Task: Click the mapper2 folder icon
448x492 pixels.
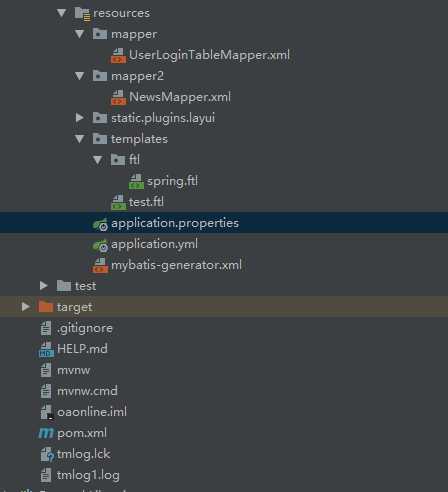Action: coord(100,76)
